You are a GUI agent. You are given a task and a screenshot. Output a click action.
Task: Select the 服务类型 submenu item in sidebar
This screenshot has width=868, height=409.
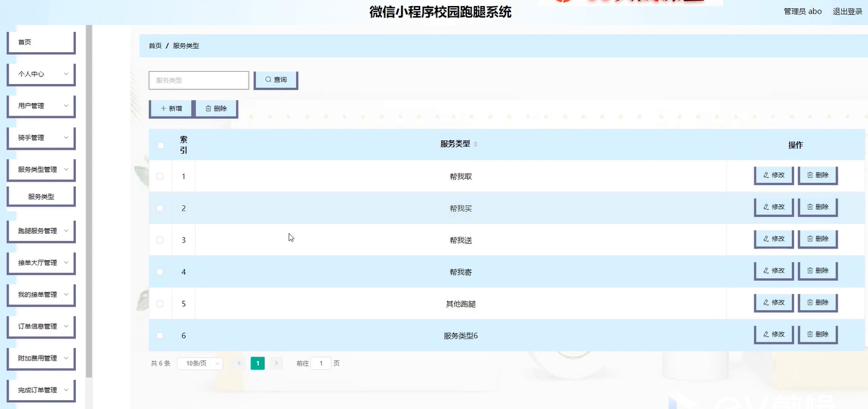click(41, 196)
